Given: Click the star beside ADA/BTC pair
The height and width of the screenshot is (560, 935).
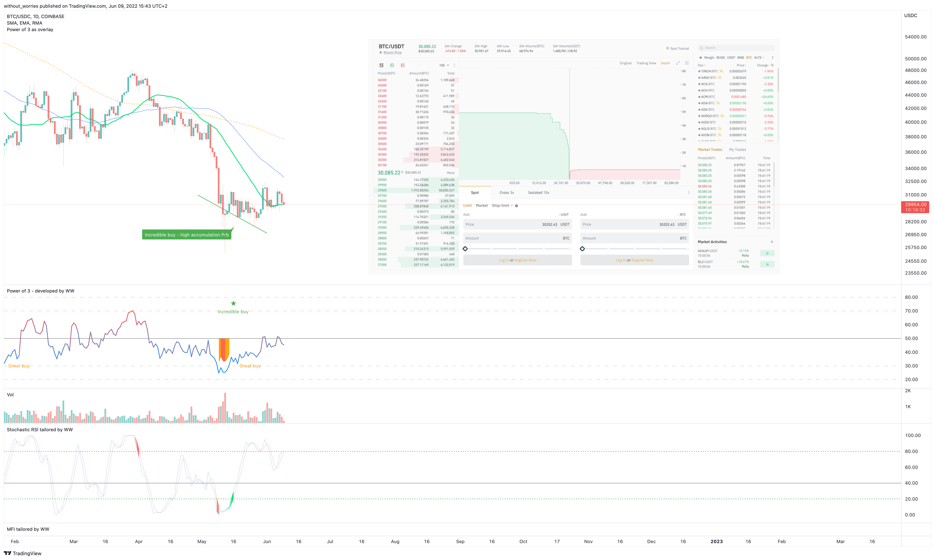Looking at the screenshot, I should [699, 103].
